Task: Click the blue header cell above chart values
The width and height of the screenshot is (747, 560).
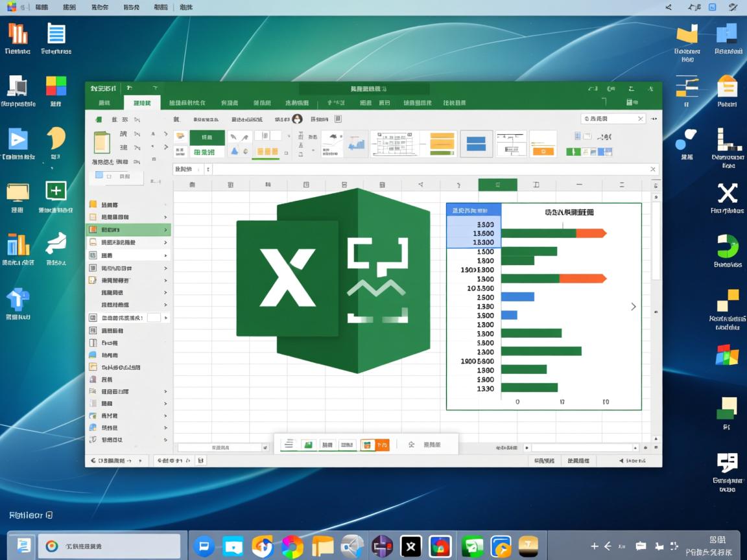Action: [473, 210]
